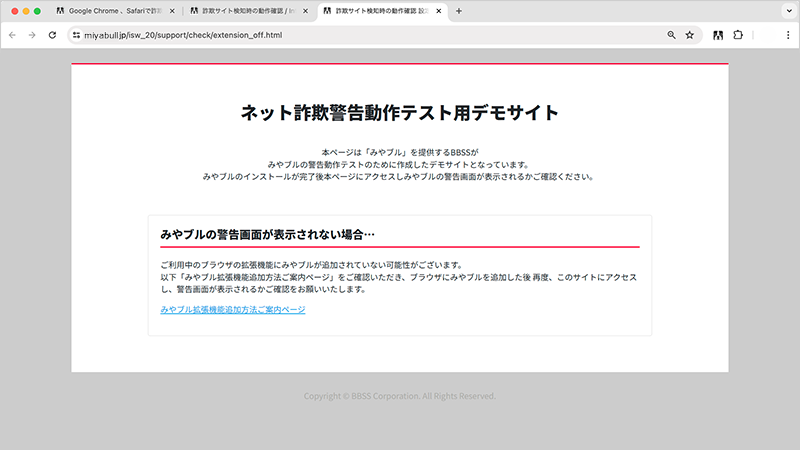Click the ネット詐欺警告動作テスト用デモサイト heading

pyautogui.click(x=399, y=112)
